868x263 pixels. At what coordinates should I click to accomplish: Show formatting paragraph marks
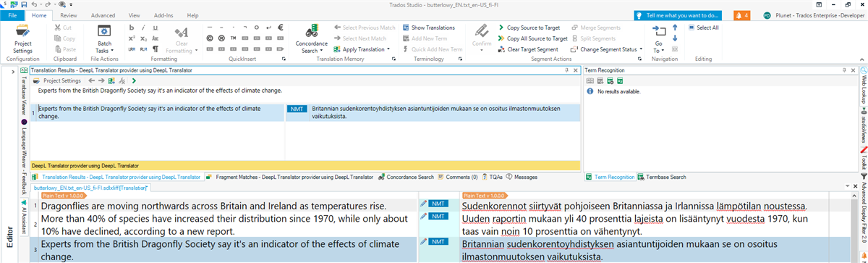[x=155, y=49]
